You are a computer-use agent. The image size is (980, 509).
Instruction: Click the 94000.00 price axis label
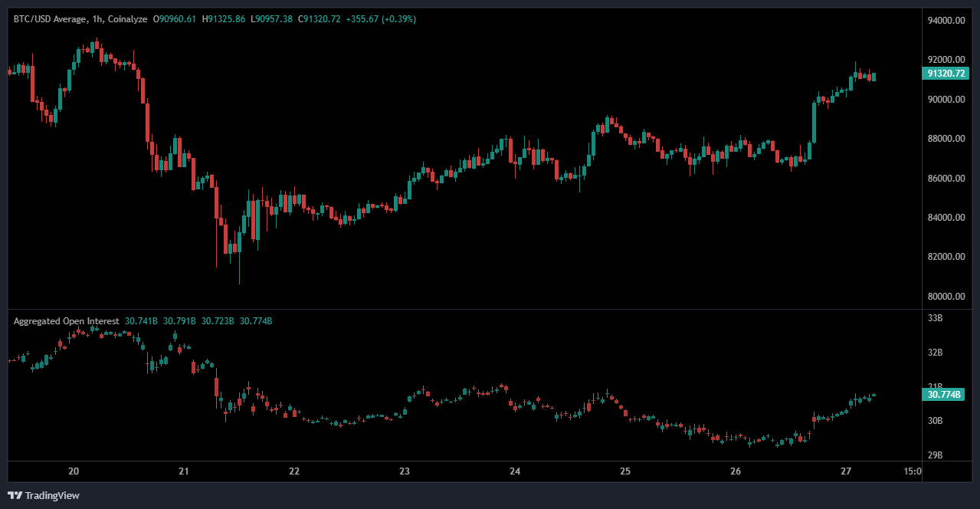click(x=946, y=21)
